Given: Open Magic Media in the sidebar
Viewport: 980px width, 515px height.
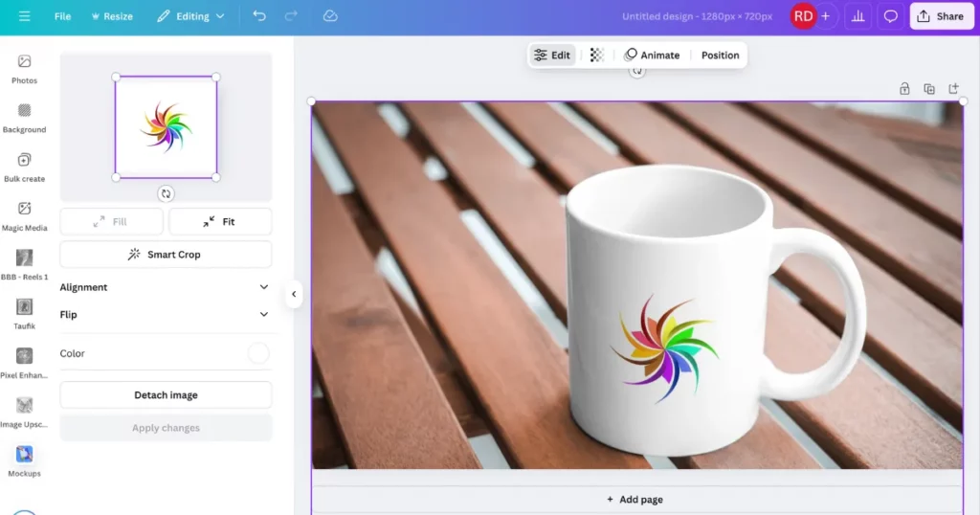Looking at the screenshot, I should [24, 215].
